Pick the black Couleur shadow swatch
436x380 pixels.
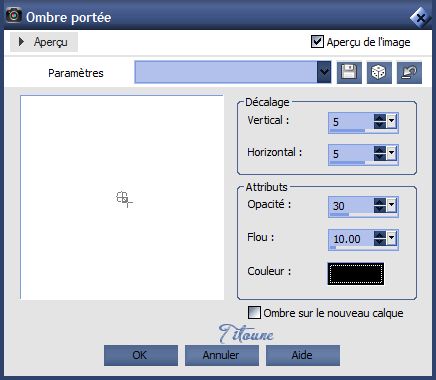click(x=356, y=274)
